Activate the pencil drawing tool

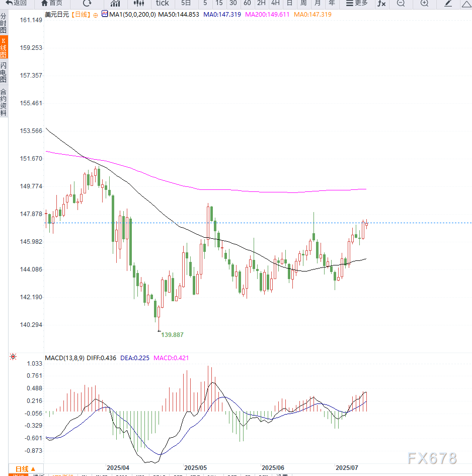coord(448,4)
